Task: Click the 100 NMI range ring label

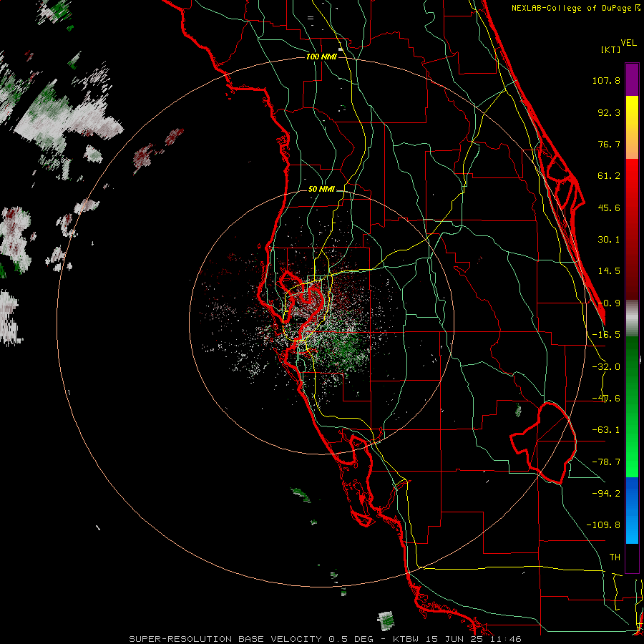Action: (321, 57)
